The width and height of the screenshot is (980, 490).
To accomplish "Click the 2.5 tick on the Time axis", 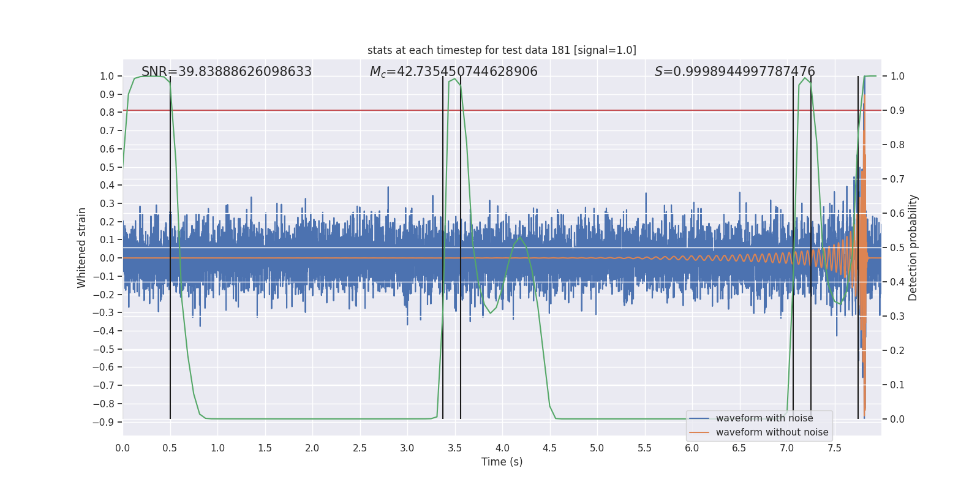I will [x=360, y=448].
